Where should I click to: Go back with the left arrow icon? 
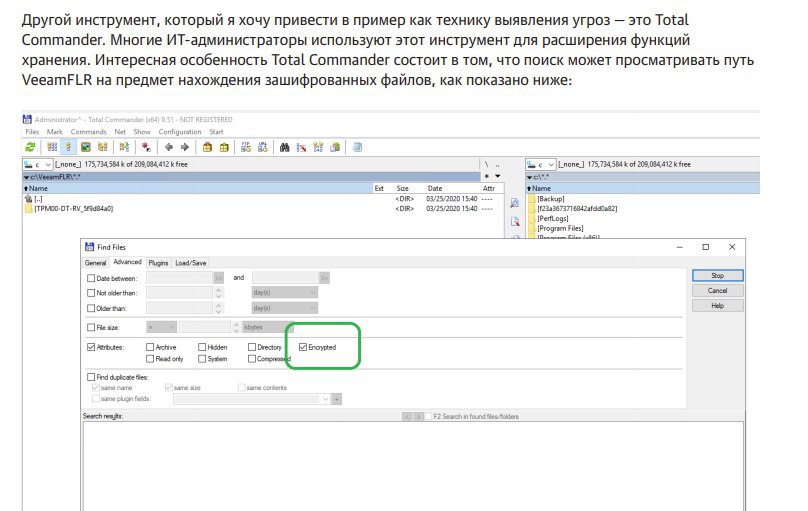(x=169, y=147)
